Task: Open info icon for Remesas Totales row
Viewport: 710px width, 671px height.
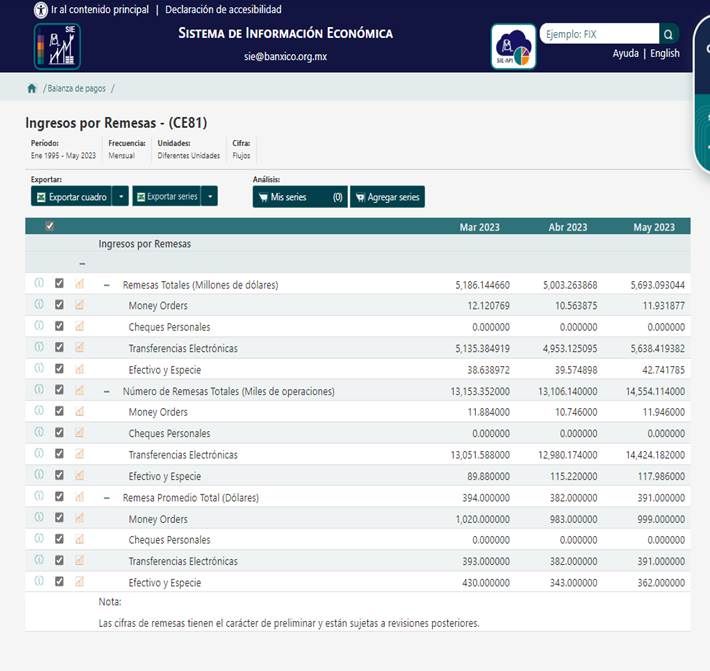Action: click(x=39, y=284)
